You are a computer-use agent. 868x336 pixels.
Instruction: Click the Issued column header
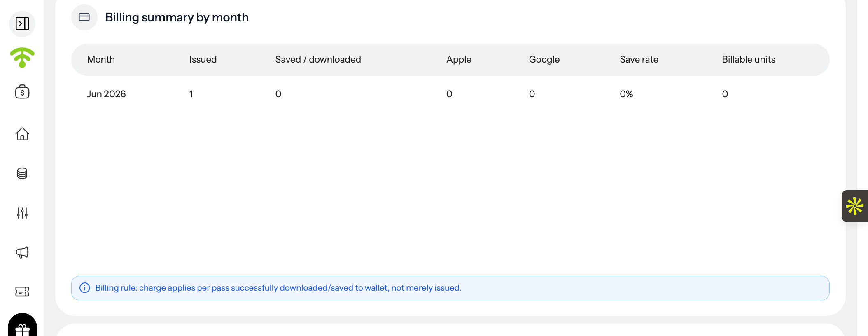pyautogui.click(x=203, y=59)
